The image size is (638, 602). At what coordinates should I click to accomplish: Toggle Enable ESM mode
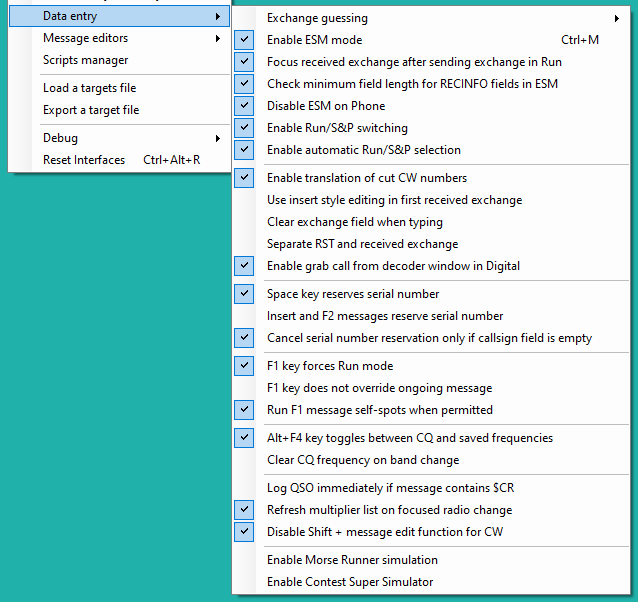431,40
